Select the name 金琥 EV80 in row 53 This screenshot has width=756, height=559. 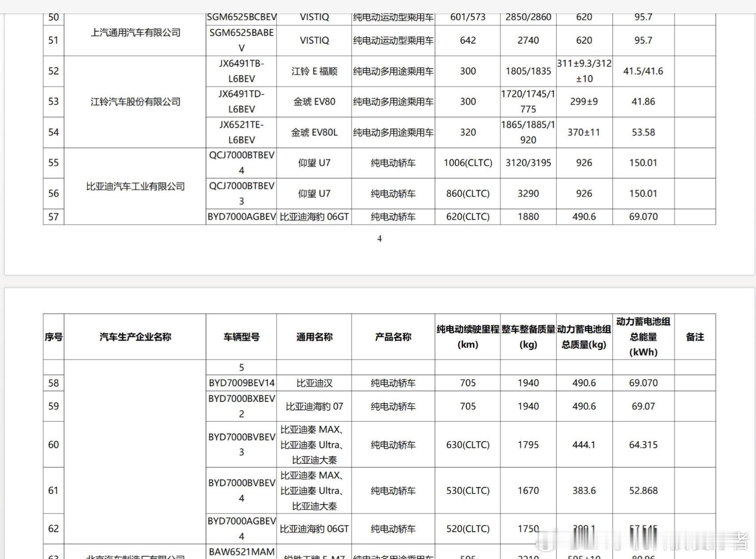point(314,102)
